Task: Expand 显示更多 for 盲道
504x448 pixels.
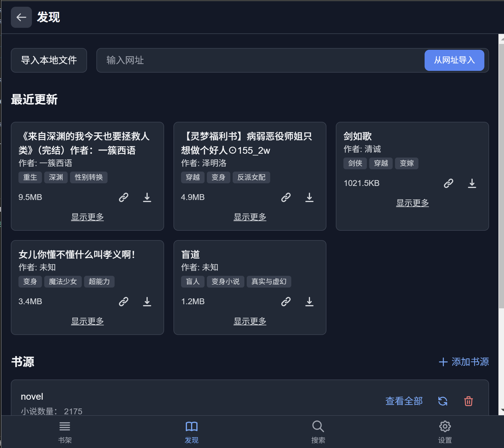Action: [x=250, y=321]
